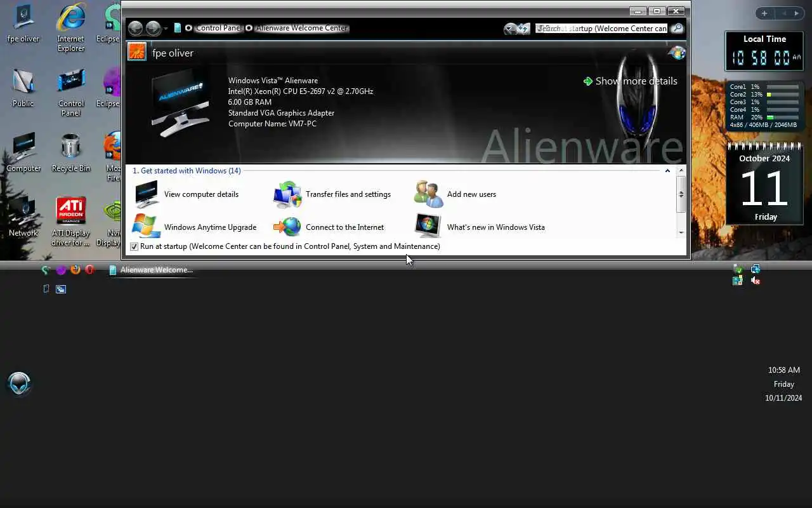The image size is (812, 508).
Task: Click the muted volume tray icon
Action: click(756, 281)
